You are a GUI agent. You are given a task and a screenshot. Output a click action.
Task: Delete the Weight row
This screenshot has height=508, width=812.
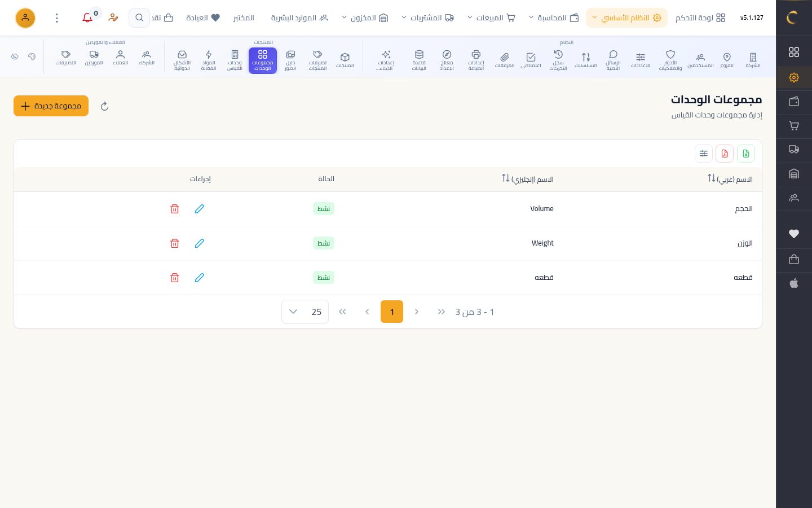tap(175, 243)
